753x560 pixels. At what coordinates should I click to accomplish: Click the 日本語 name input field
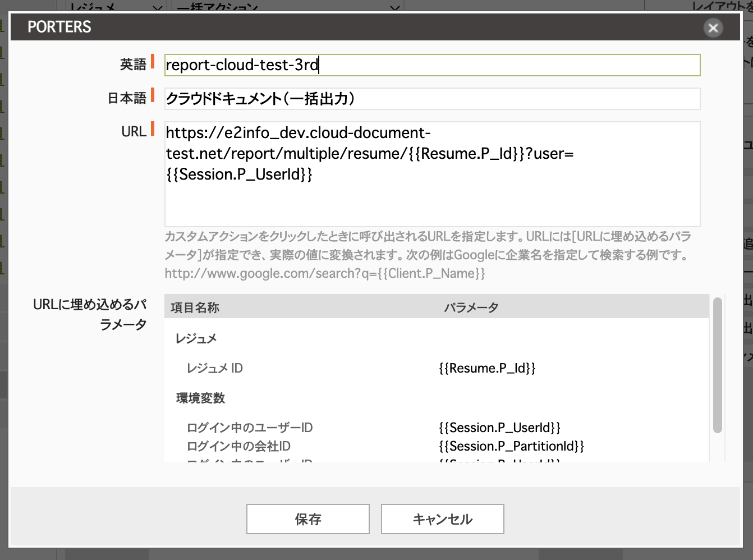coord(432,99)
